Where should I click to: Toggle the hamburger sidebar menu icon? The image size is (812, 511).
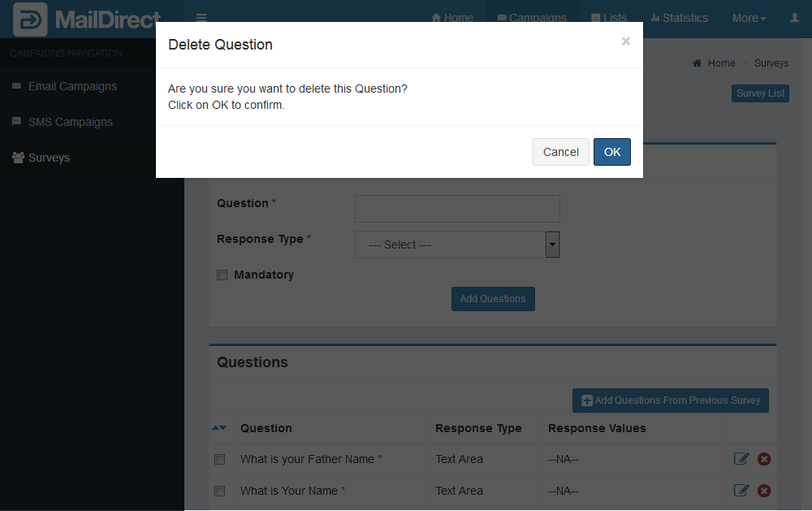click(201, 18)
